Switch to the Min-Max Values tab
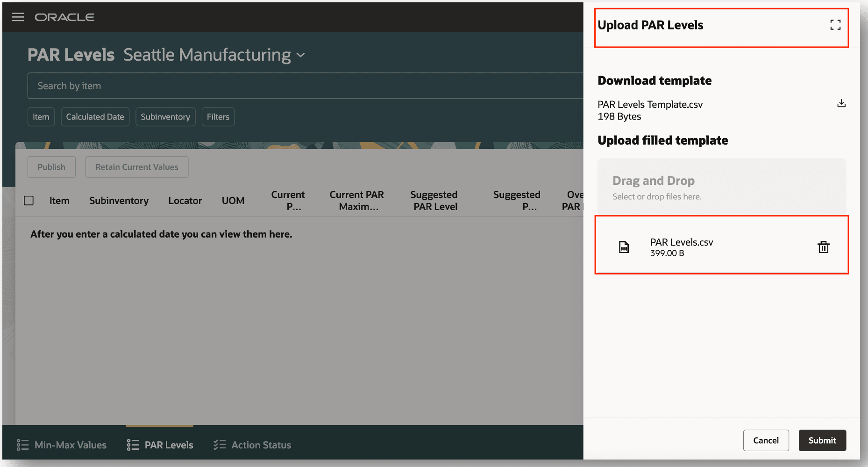 (x=62, y=445)
